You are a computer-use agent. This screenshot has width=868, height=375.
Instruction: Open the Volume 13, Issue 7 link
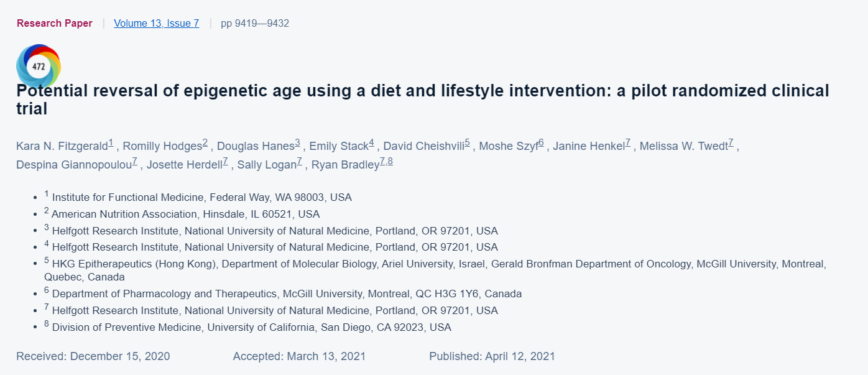coord(156,24)
